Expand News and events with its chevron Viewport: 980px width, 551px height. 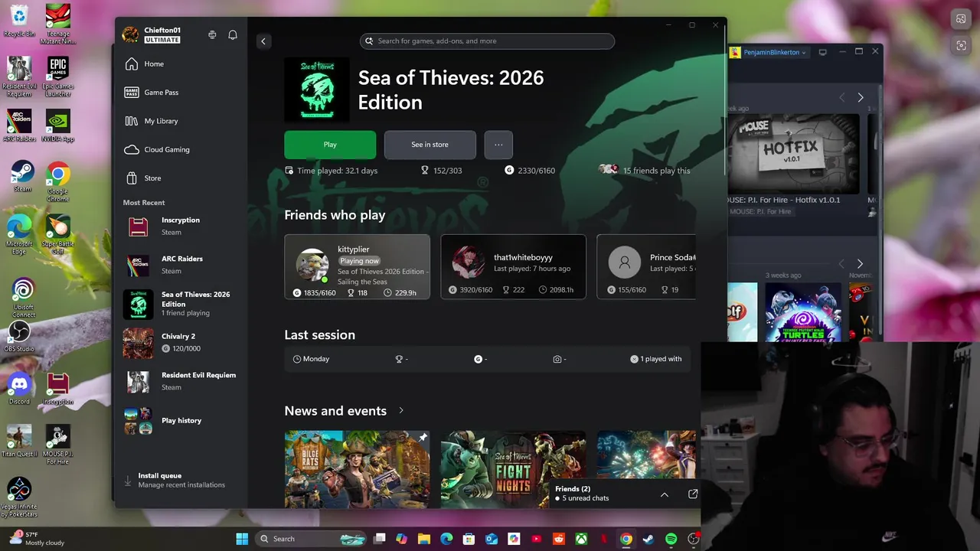click(401, 411)
